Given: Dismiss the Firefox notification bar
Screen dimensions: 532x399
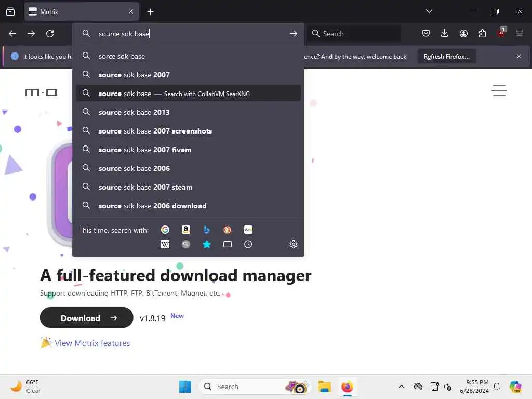Looking at the screenshot, I should click(x=519, y=56).
